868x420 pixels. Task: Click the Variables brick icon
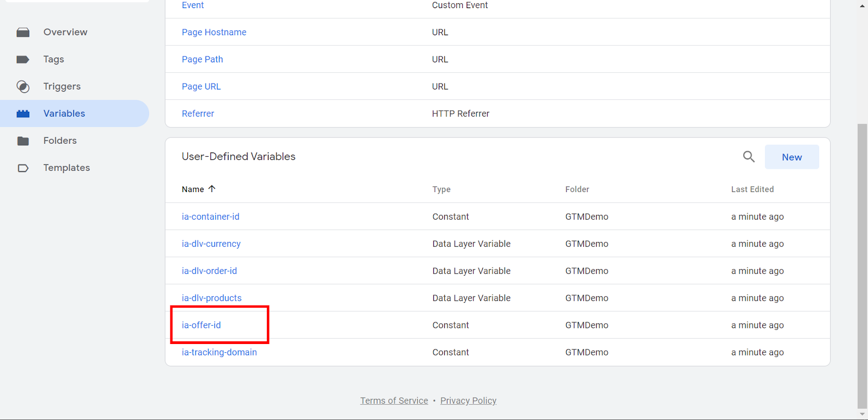(x=23, y=114)
